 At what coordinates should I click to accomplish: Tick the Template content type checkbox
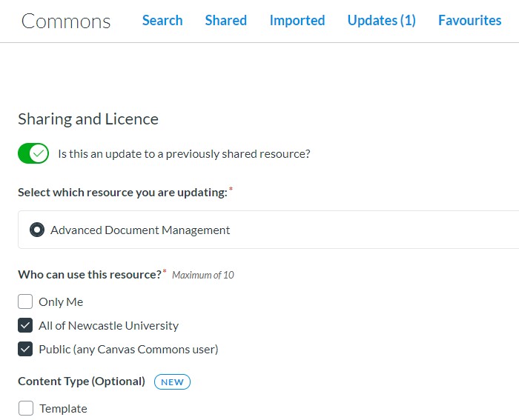click(x=25, y=408)
